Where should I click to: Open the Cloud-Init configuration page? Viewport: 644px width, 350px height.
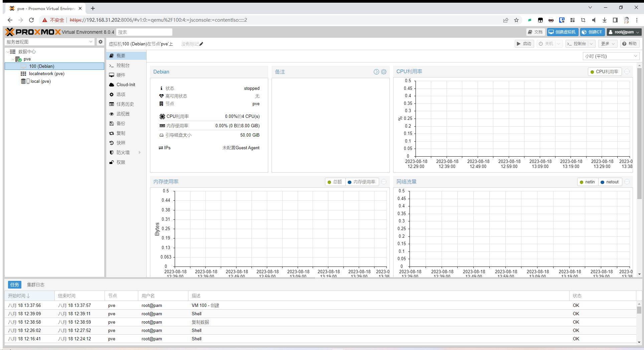[126, 85]
